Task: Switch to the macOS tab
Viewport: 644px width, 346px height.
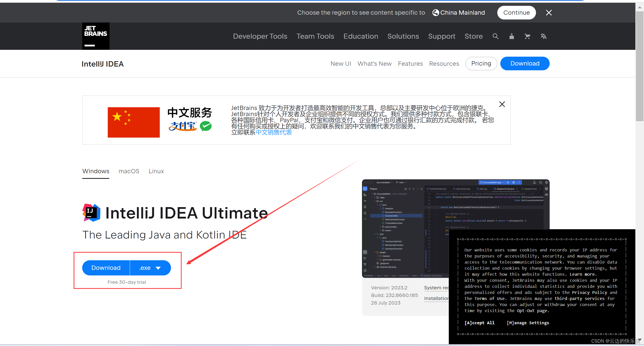Action: click(x=129, y=171)
